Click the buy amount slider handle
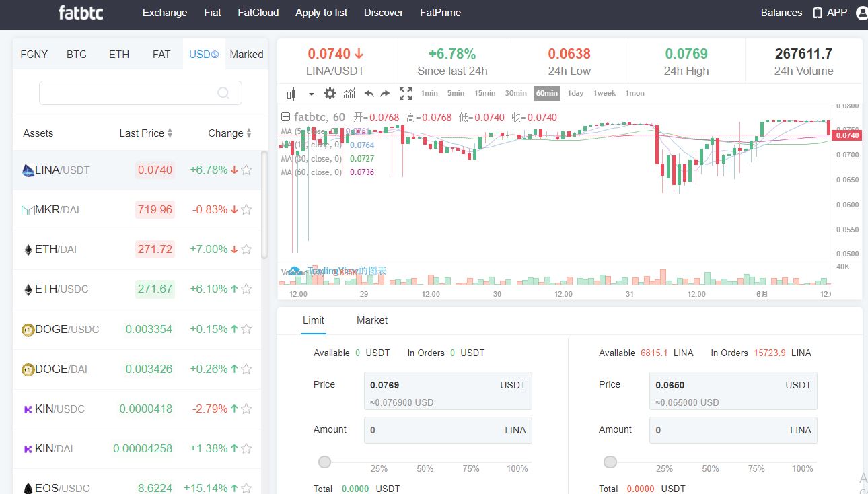This screenshot has height=494, width=868. [x=325, y=462]
